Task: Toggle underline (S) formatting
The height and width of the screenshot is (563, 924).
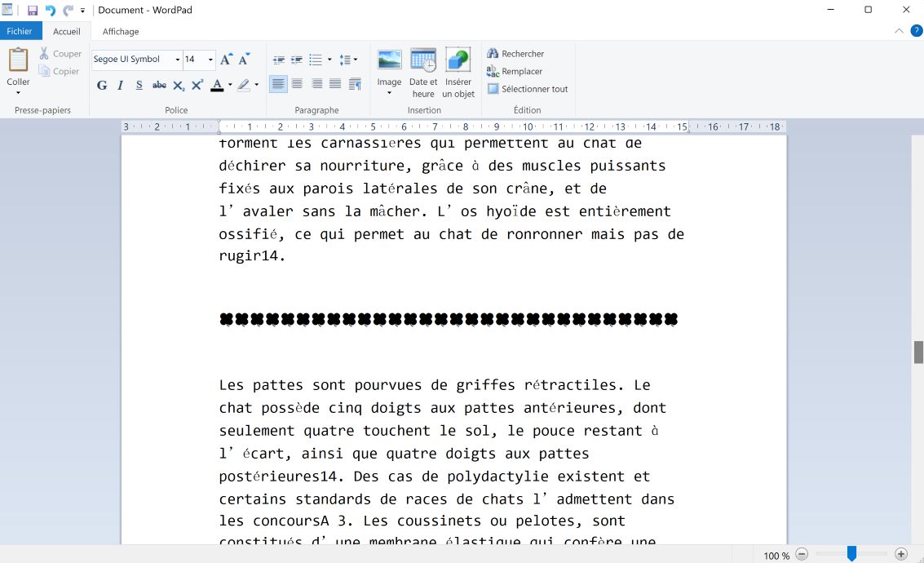Action: [139, 85]
